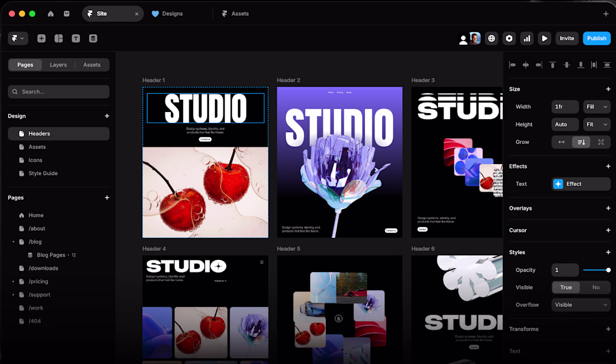Select the Text tool in toolbar

coord(76,39)
